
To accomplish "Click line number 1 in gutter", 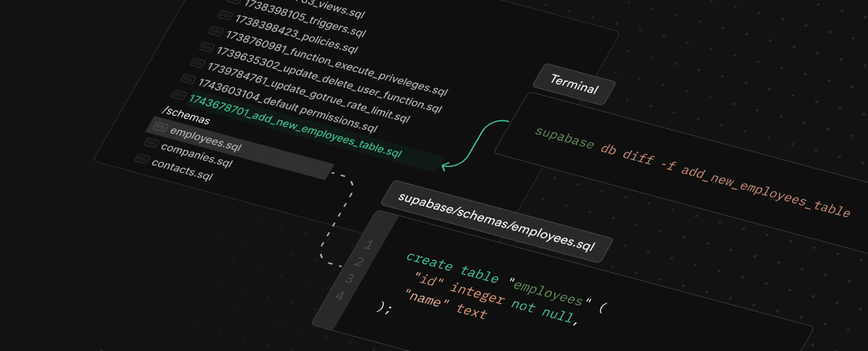I will point(368,245).
